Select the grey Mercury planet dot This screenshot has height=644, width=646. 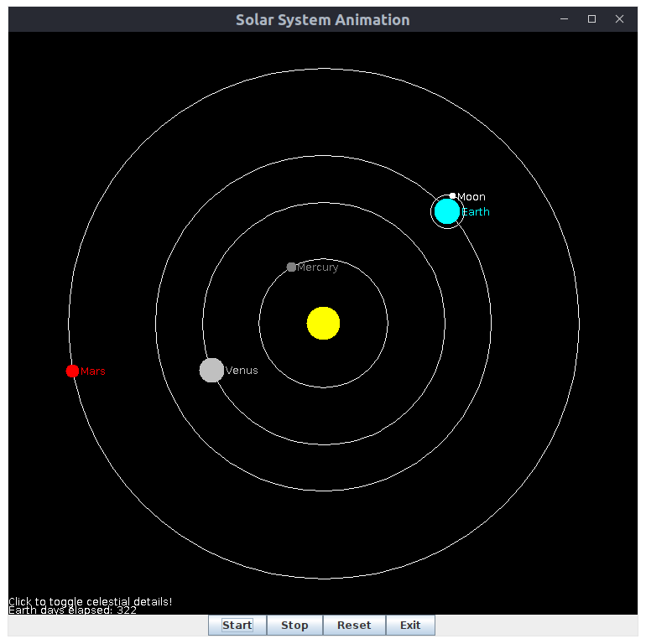[x=291, y=267]
